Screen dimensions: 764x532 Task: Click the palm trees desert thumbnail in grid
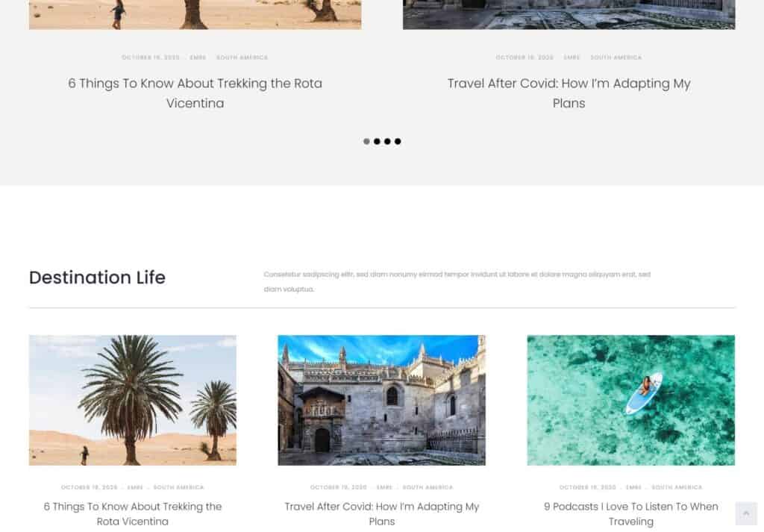[133, 400]
